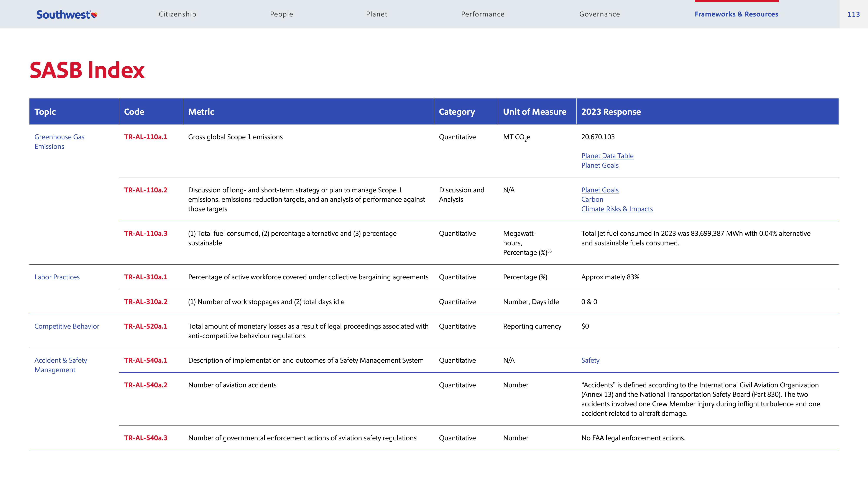Select code TR-AL-540a.3
868x488 pixels.
146,438
